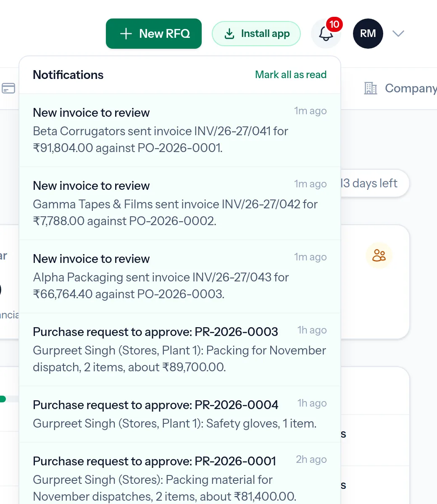Screen dimensions: 437x504
Task: Click the New RFQ button
Action: point(154,34)
